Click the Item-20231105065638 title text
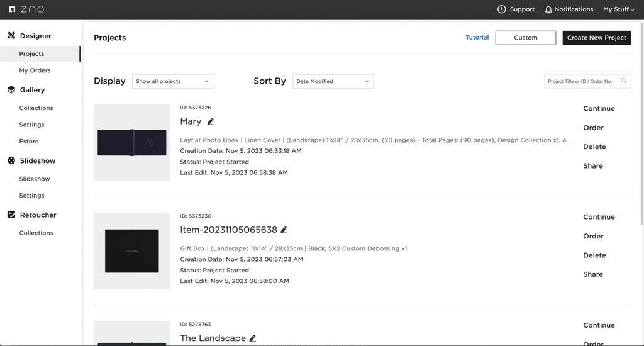 [x=228, y=230]
